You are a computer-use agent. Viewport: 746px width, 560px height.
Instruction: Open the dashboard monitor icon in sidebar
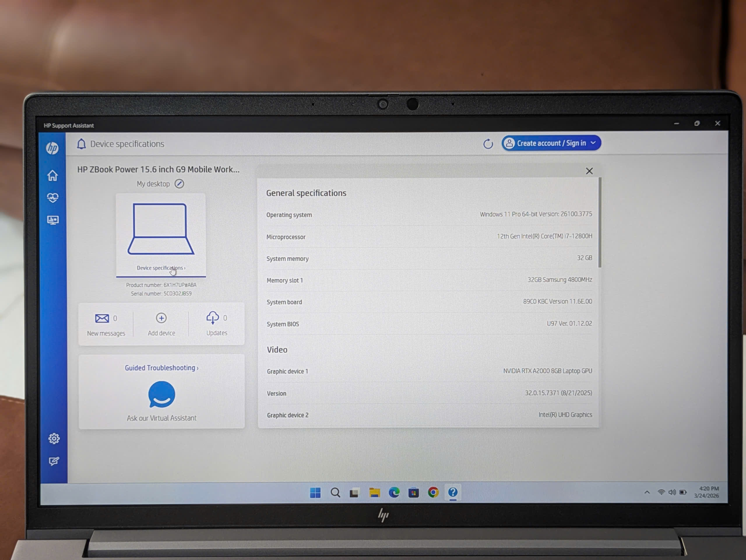tap(53, 220)
